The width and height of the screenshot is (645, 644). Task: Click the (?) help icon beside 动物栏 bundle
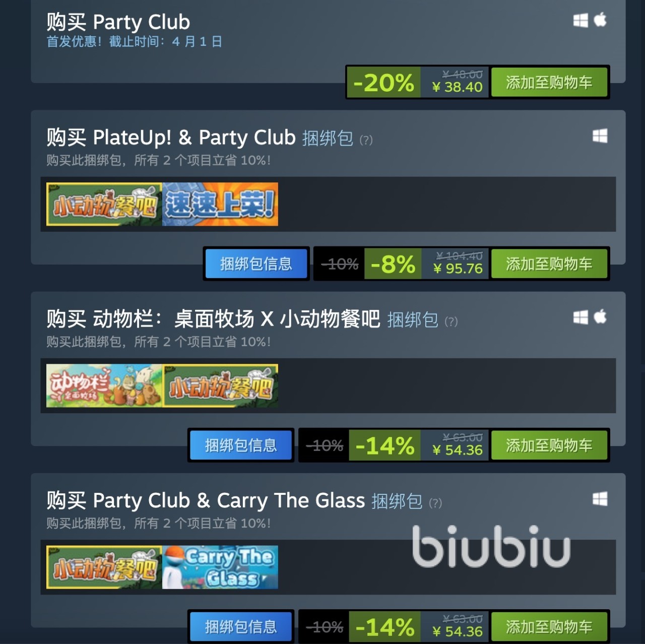[x=451, y=321]
